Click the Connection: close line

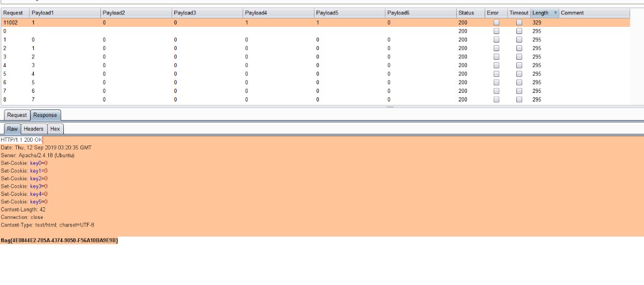click(22, 217)
